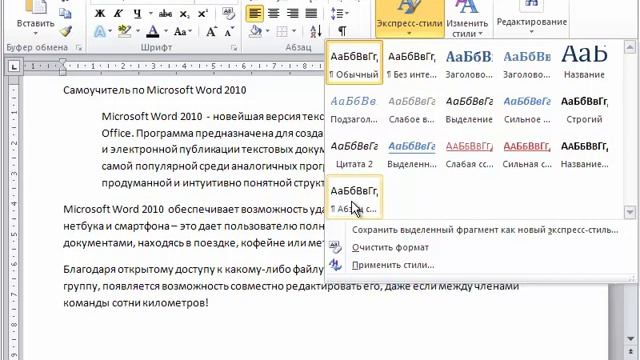
Task: Justify the paragraph text
Action: tap(311, 13)
